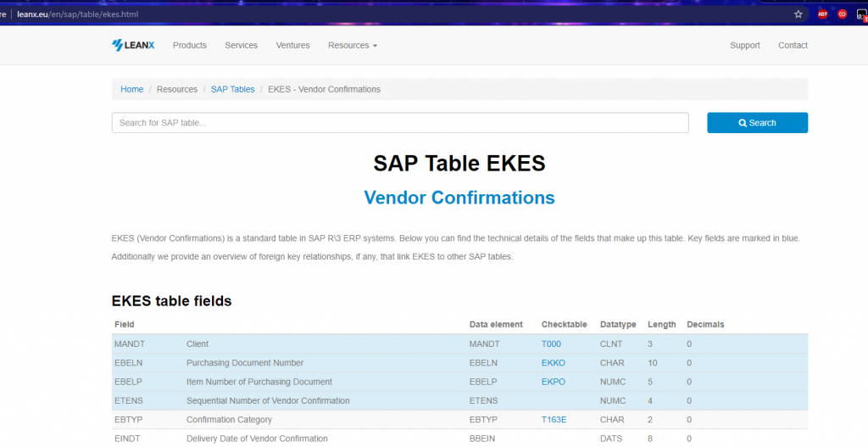
Task: Select the Purchasing Document Number cell
Action: click(x=245, y=363)
